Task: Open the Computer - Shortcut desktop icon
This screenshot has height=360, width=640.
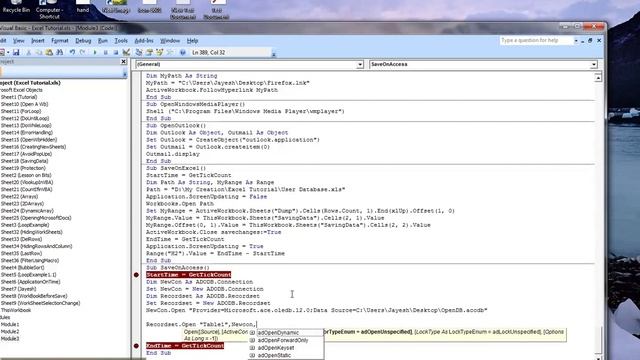Action: (x=49, y=9)
